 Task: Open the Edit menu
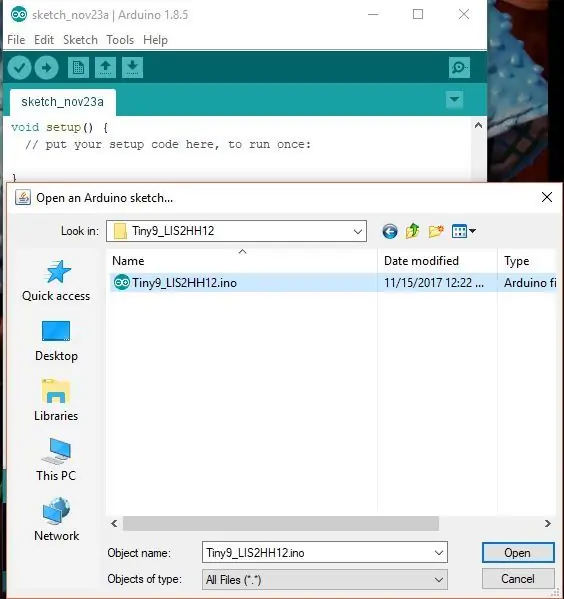[44, 40]
